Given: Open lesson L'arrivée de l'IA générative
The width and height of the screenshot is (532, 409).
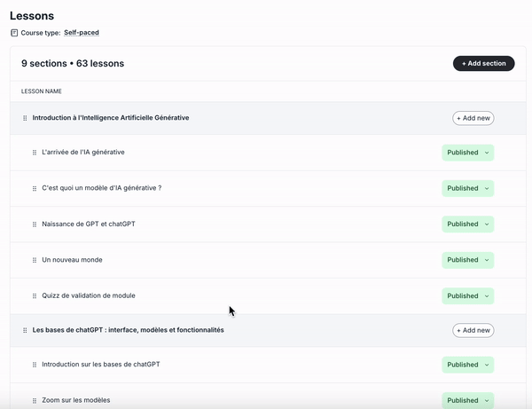Looking at the screenshot, I should point(83,152).
